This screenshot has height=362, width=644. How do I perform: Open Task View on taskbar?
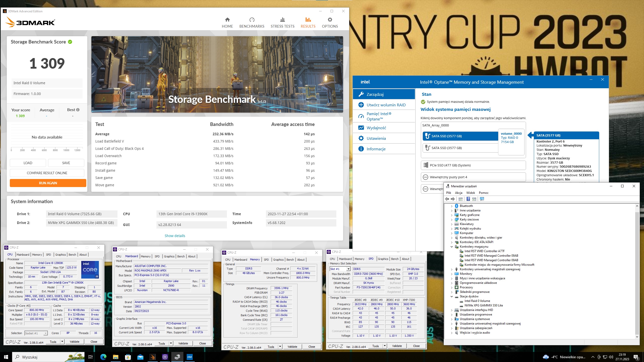point(91,357)
